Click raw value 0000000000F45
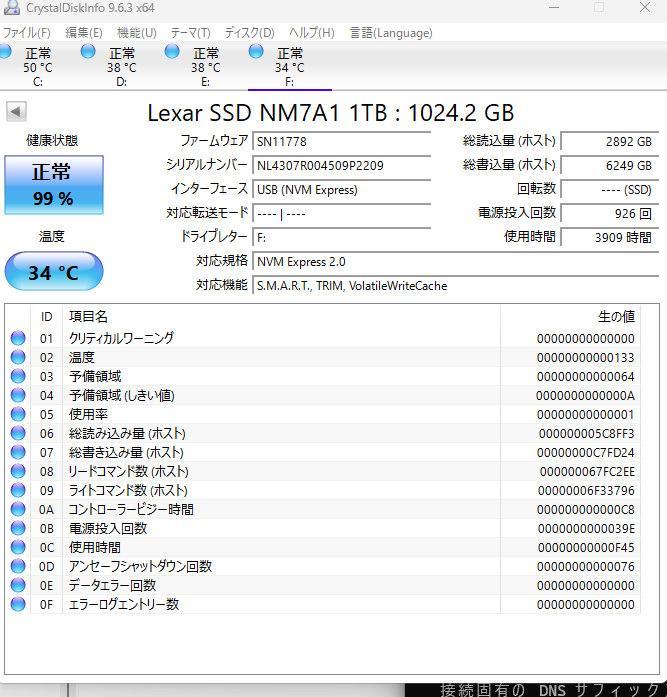The width and height of the screenshot is (667, 697). coord(586,548)
